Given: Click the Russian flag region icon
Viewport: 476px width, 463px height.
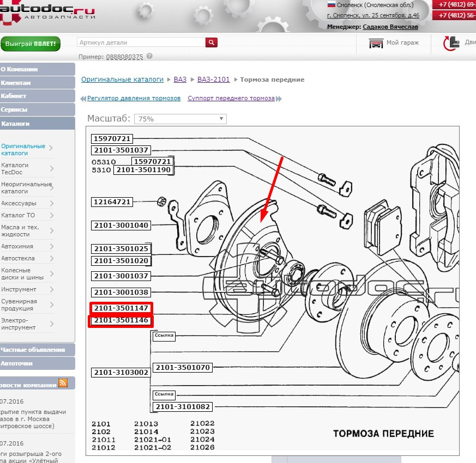Looking at the screenshot, I should (x=331, y=4).
